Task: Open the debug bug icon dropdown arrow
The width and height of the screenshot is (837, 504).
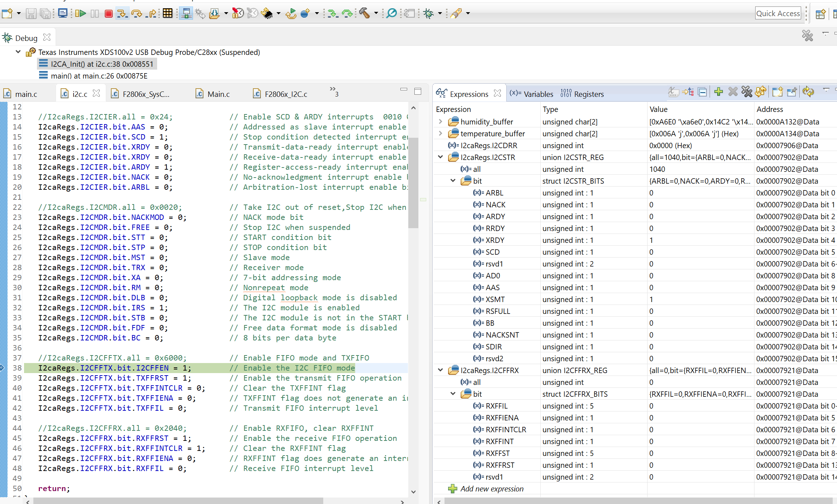Action: point(440,14)
